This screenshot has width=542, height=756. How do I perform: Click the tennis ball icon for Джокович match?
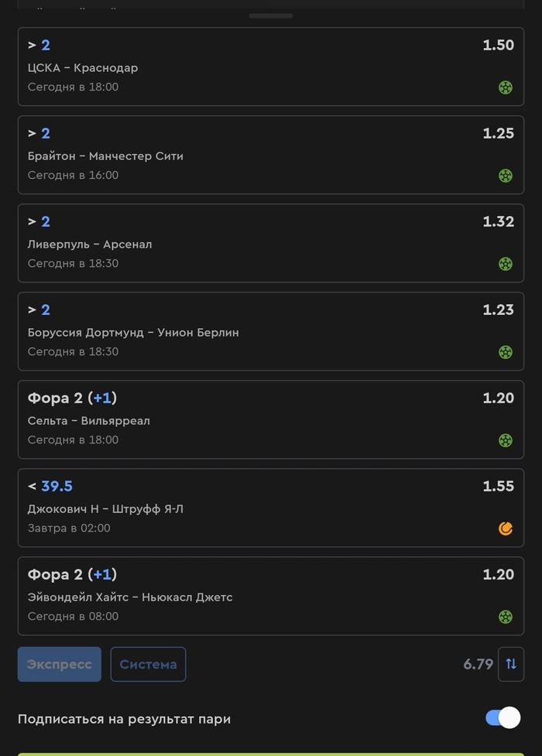[x=506, y=529]
